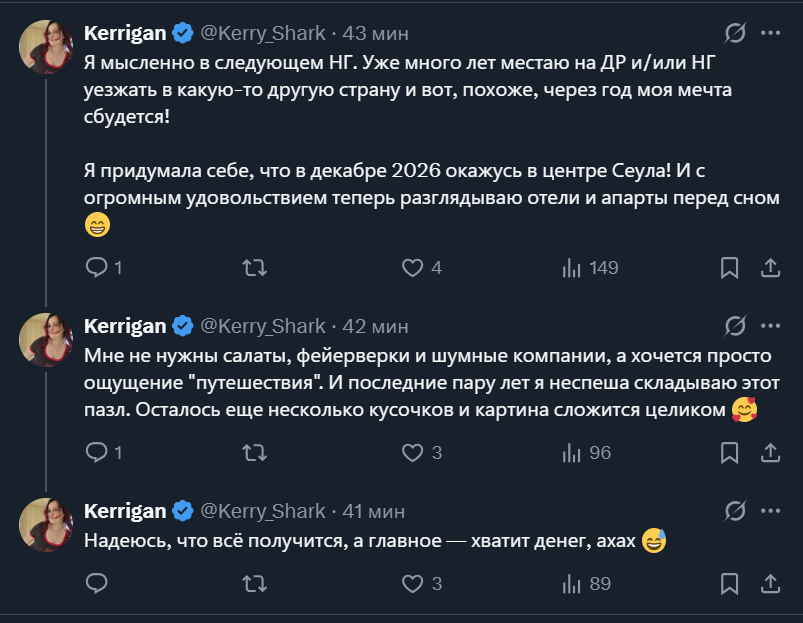Like the third tweet about money
This screenshot has width=803, height=623.
tap(413, 584)
